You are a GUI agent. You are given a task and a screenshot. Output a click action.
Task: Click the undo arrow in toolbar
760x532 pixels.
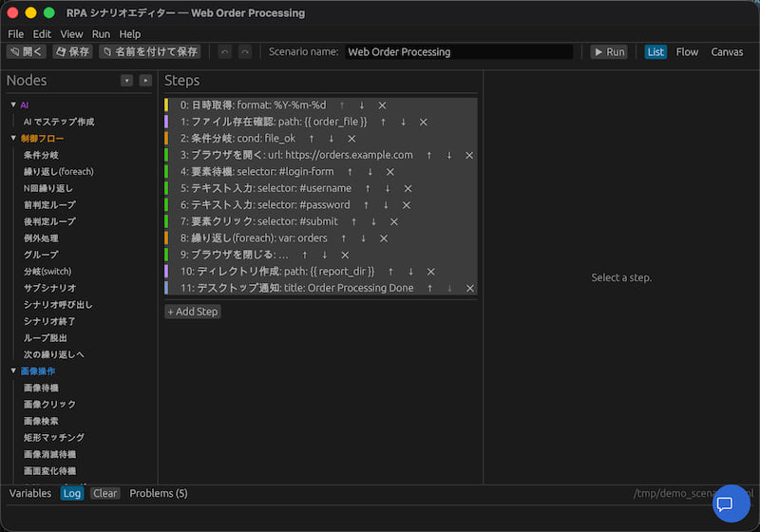225,52
